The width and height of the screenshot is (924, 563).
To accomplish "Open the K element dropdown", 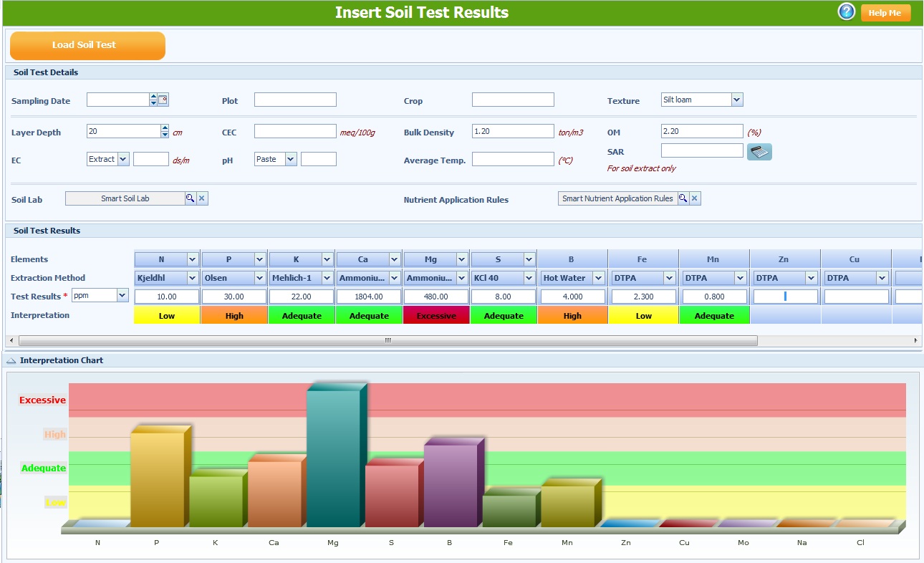I will 327,259.
